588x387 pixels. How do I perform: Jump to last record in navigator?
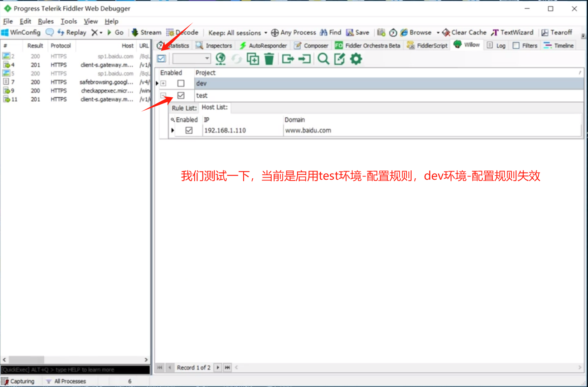coord(227,368)
